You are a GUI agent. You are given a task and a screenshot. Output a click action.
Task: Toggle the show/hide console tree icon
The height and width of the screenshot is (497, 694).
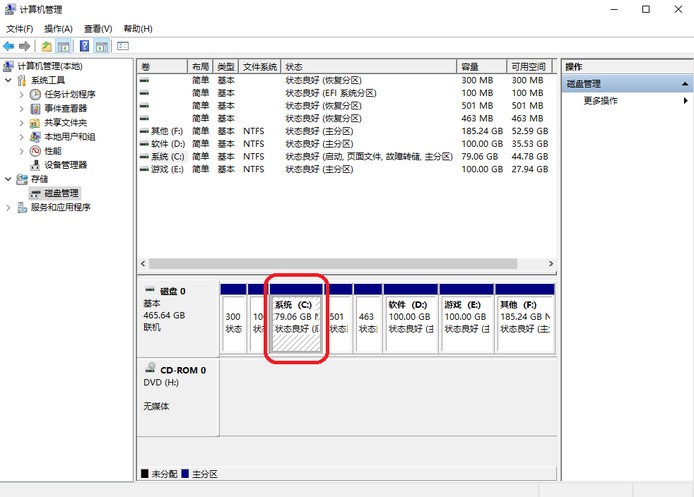coord(63,46)
